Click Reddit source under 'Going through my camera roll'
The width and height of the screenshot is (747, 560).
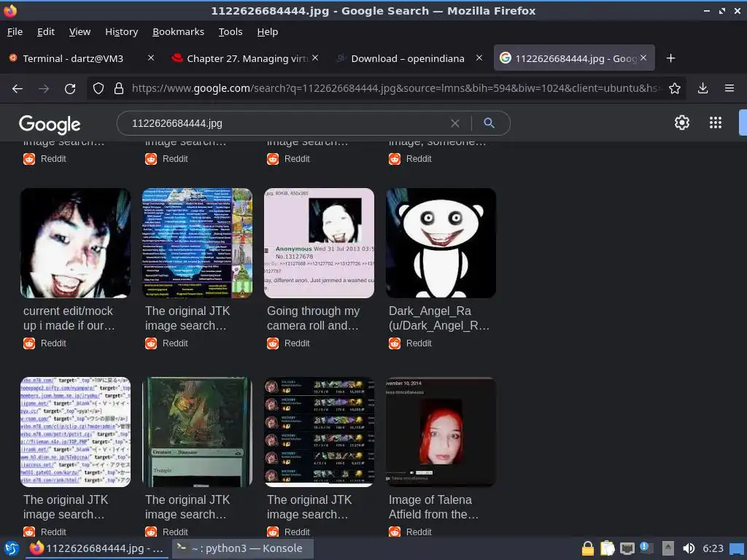pyautogui.click(x=288, y=343)
